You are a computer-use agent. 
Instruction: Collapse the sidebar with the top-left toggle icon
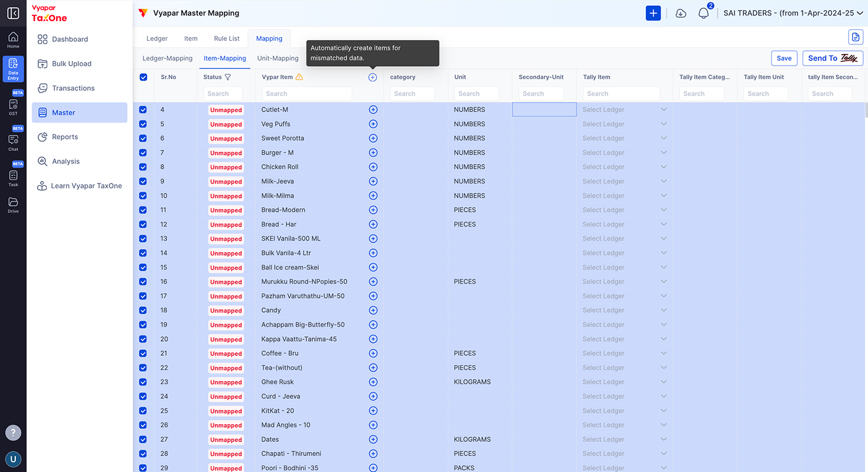pos(13,13)
